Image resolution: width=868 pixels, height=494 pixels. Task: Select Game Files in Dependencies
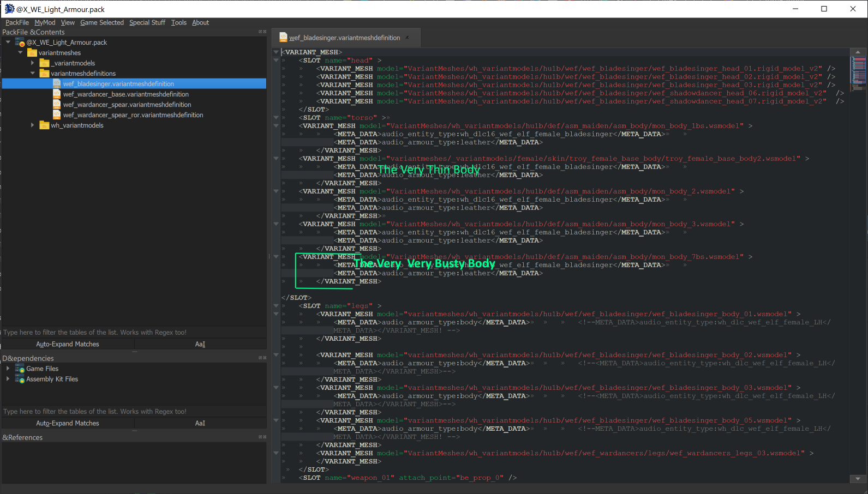42,369
